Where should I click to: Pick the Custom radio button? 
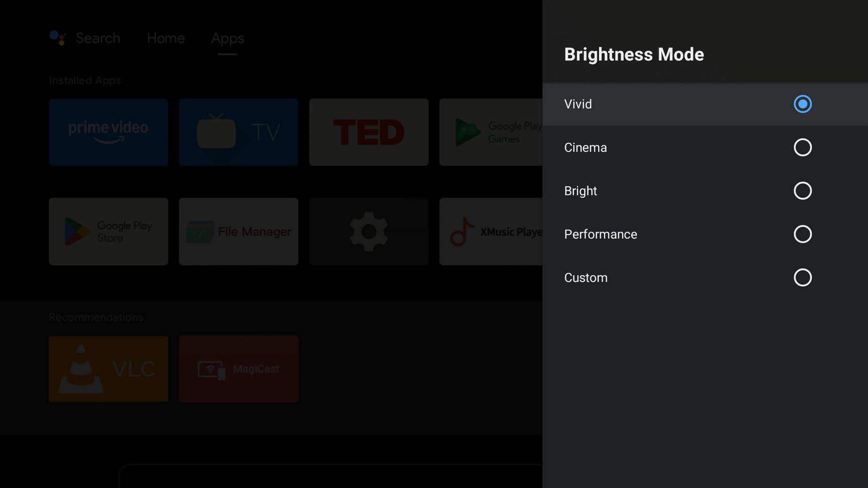click(x=802, y=277)
